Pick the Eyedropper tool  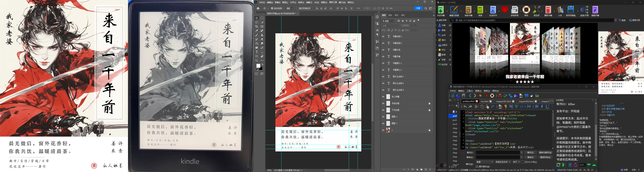257,31
